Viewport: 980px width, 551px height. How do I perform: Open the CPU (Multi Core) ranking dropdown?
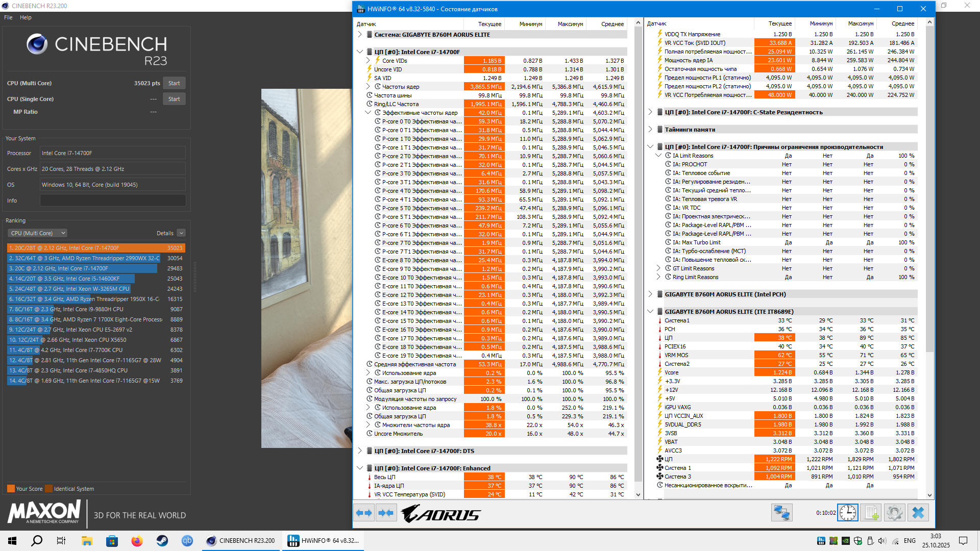pos(37,233)
